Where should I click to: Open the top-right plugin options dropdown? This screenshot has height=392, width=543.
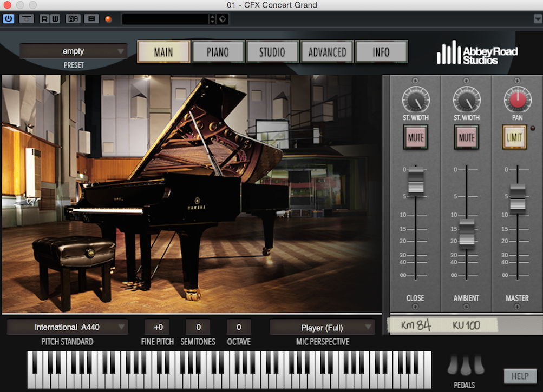tap(538, 19)
